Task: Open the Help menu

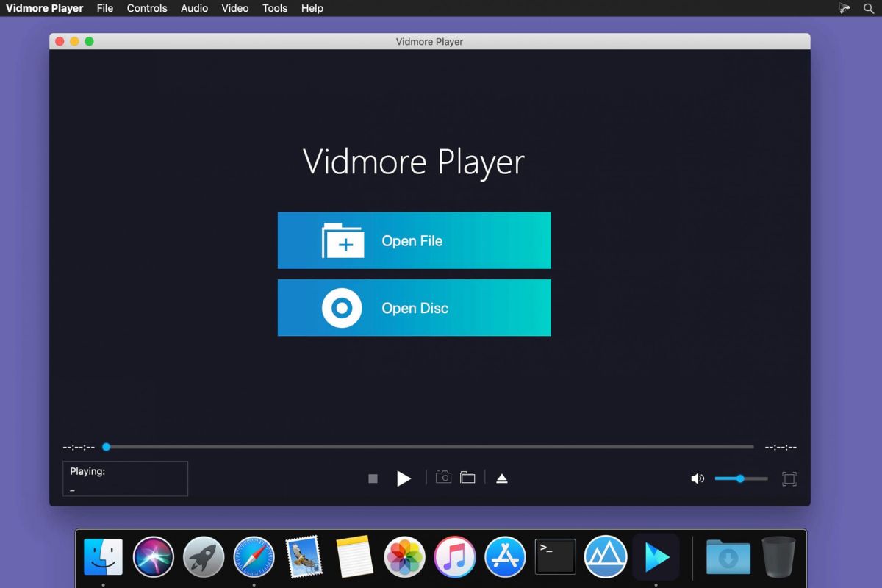Action: click(312, 8)
